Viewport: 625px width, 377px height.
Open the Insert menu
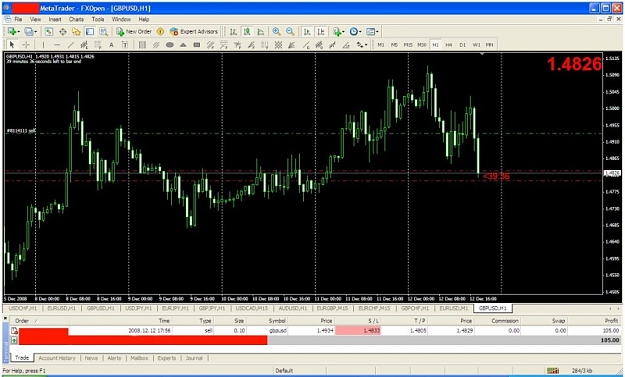pos(55,19)
